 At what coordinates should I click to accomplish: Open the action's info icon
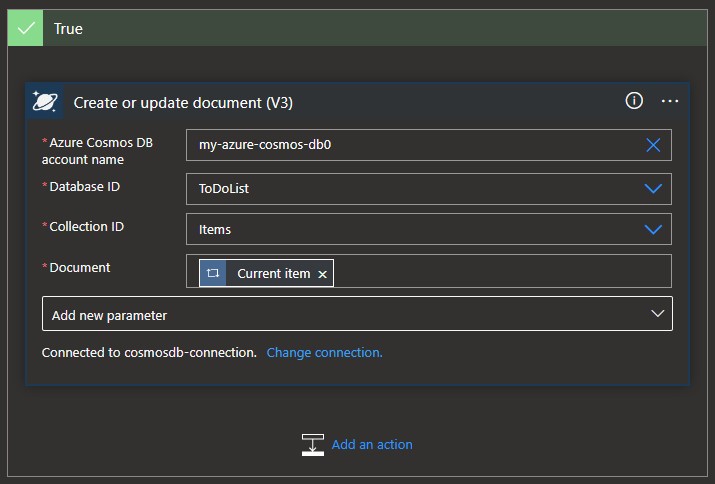pyautogui.click(x=634, y=101)
